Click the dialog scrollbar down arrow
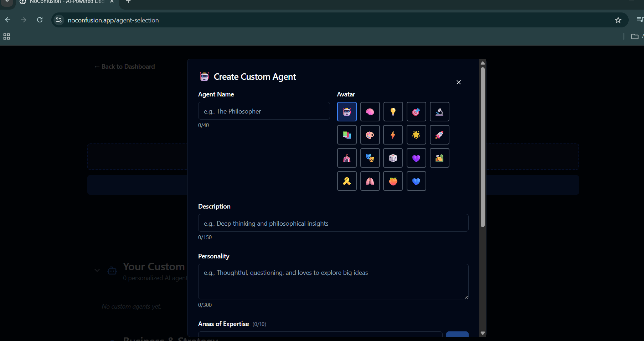This screenshot has height=341, width=644. (x=483, y=333)
